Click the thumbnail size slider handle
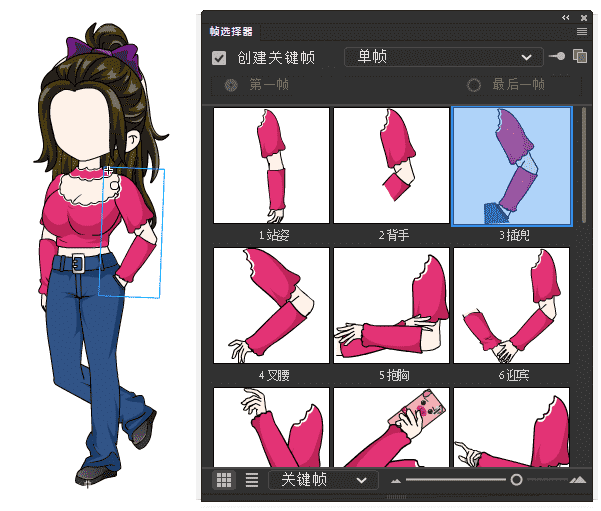Image resolution: width=601 pixels, height=511 pixels. 516,480
